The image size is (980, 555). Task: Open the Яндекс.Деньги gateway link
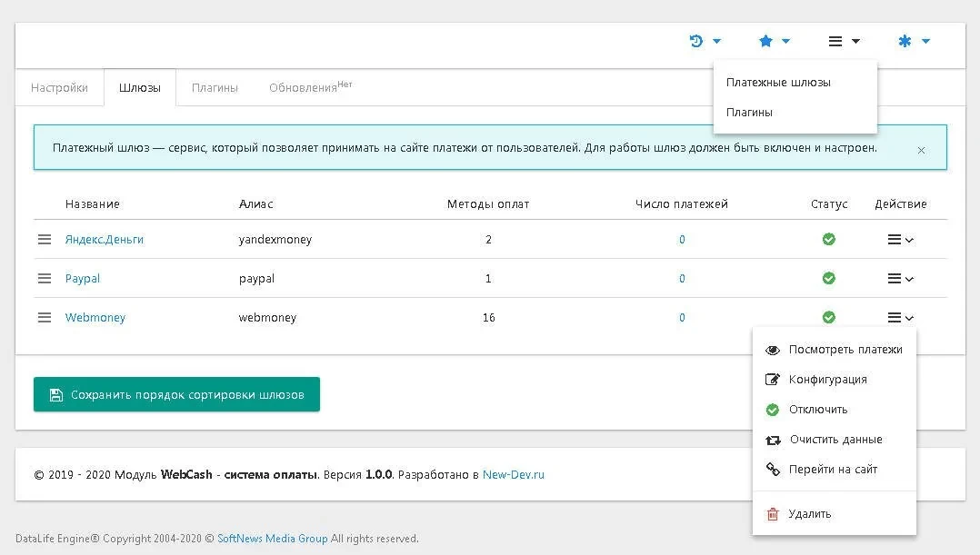pos(105,239)
